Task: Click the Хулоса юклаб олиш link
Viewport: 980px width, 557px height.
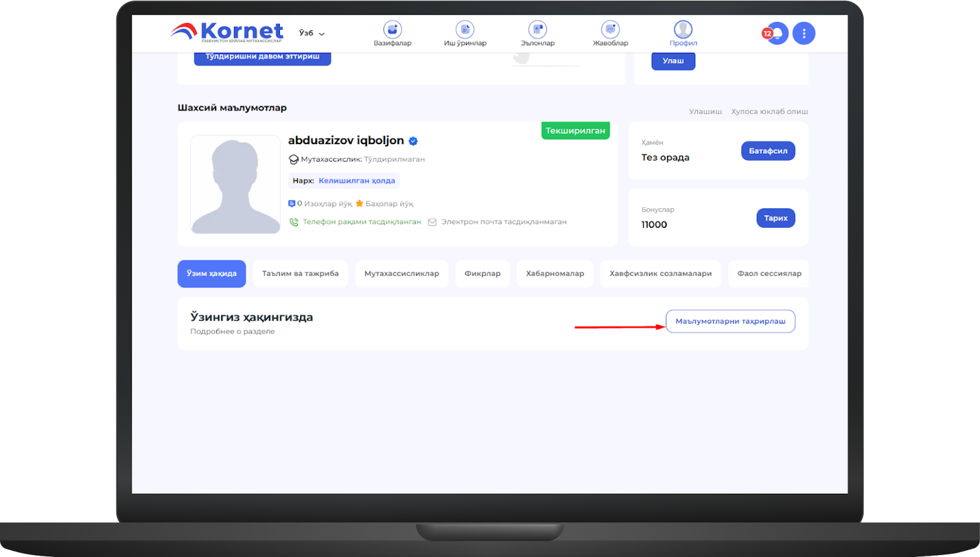Action: [x=769, y=112]
